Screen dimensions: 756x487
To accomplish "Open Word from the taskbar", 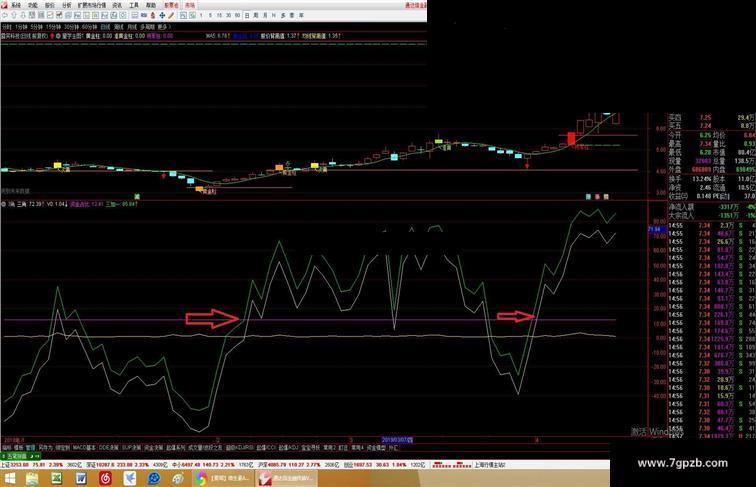I will click(81, 478).
